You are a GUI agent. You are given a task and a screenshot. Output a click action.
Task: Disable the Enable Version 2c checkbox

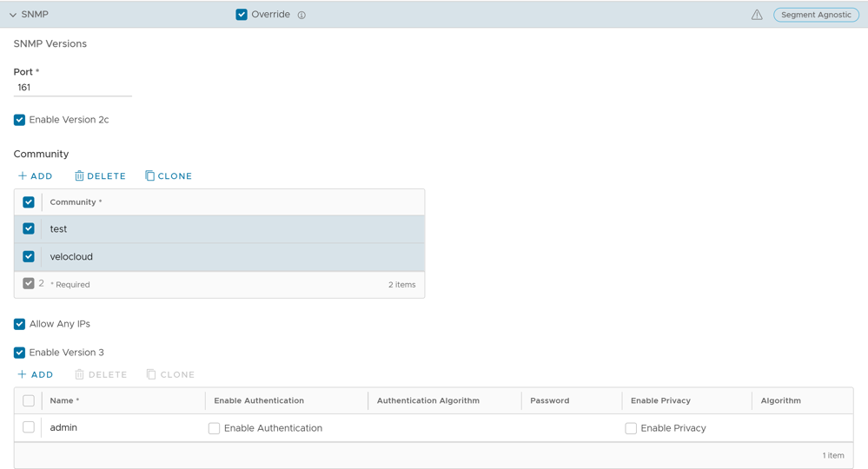(x=19, y=120)
